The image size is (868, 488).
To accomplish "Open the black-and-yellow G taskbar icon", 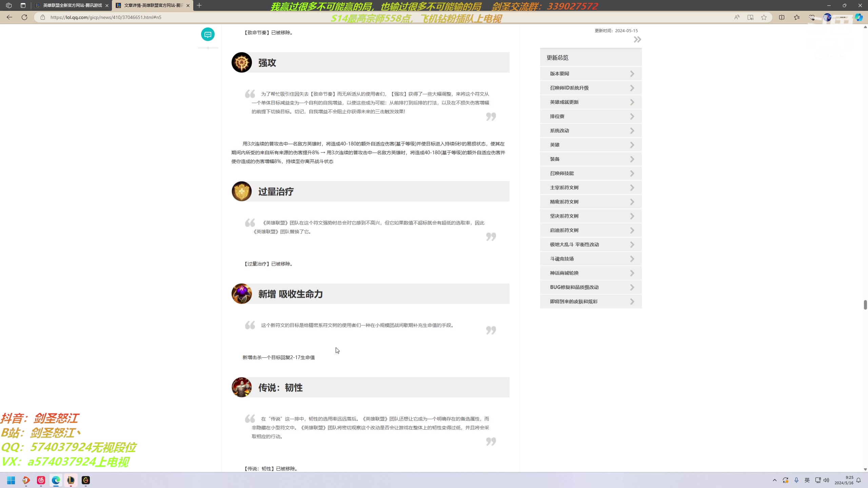I will (86, 480).
